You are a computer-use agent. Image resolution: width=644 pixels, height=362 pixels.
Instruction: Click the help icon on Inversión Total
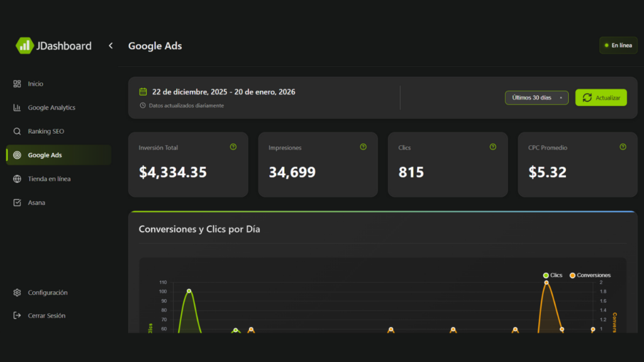233,147
